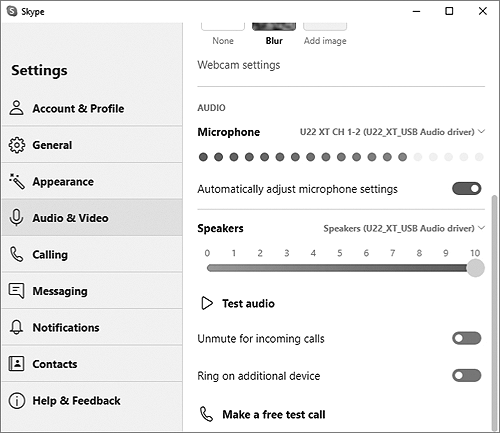This screenshot has width=500, height=433.
Task: Click the Notifications bell icon
Action: pos(16,327)
